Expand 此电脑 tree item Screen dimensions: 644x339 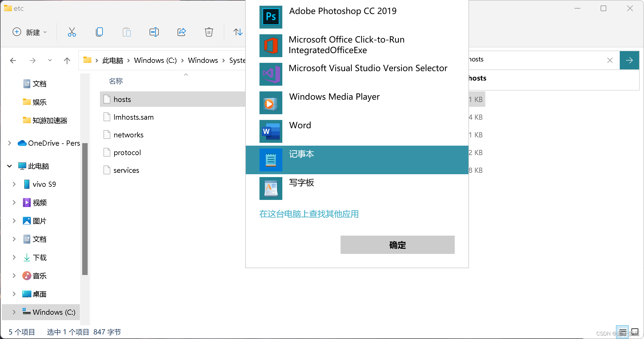(9, 166)
